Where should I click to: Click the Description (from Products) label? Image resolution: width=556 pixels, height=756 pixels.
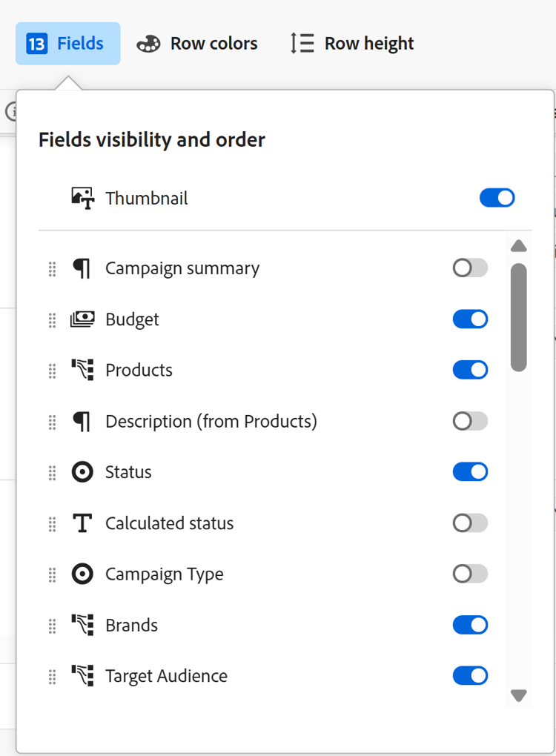tap(211, 421)
